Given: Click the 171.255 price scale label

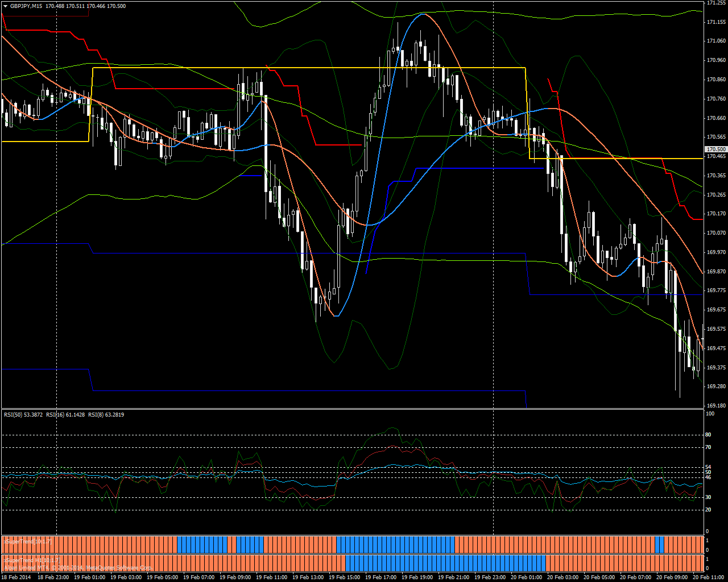Looking at the screenshot, I should pyautogui.click(x=715, y=3).
